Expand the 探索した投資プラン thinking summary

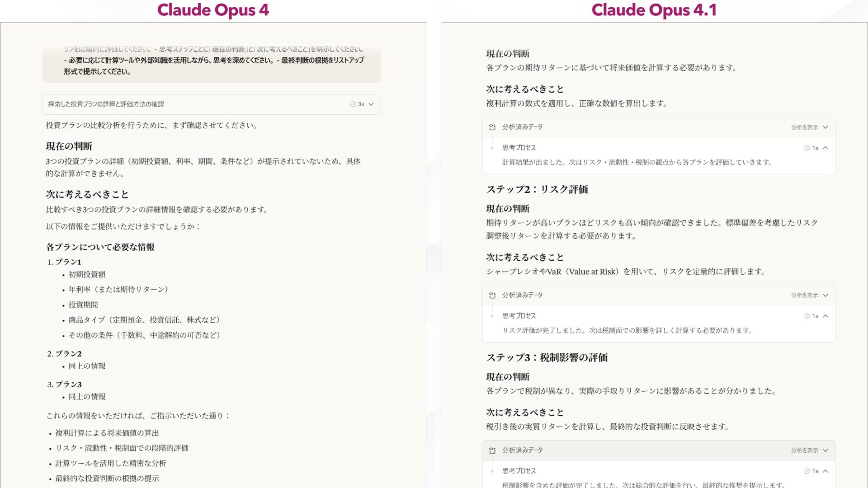[371, 103]
